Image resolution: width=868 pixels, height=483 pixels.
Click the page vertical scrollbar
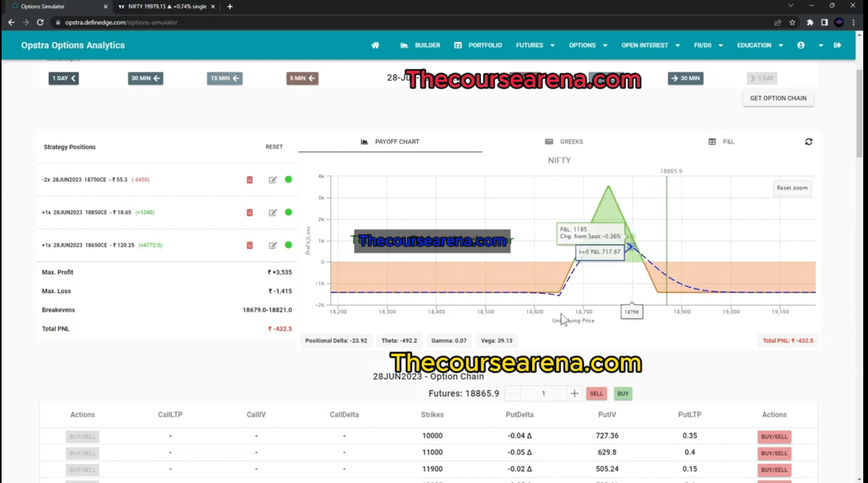[x=859, y=114]
